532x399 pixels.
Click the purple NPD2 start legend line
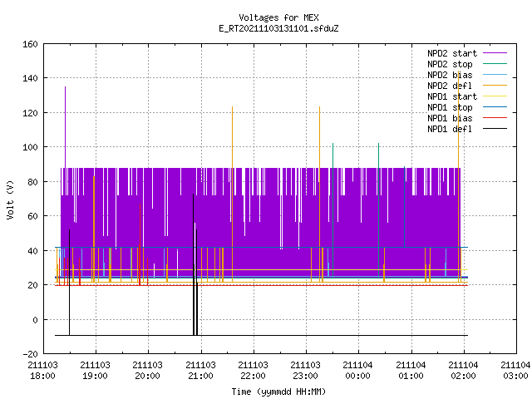[x=495, y=53]
